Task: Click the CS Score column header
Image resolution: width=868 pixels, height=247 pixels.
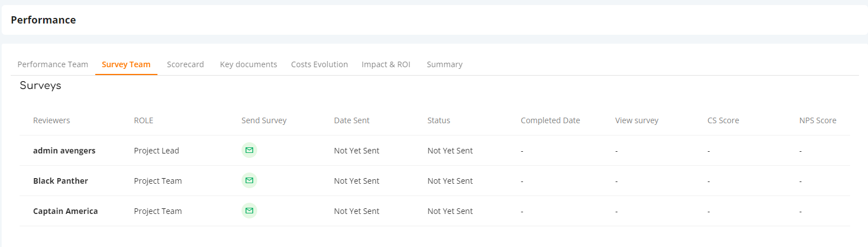Action: click(x=723, y=120)
